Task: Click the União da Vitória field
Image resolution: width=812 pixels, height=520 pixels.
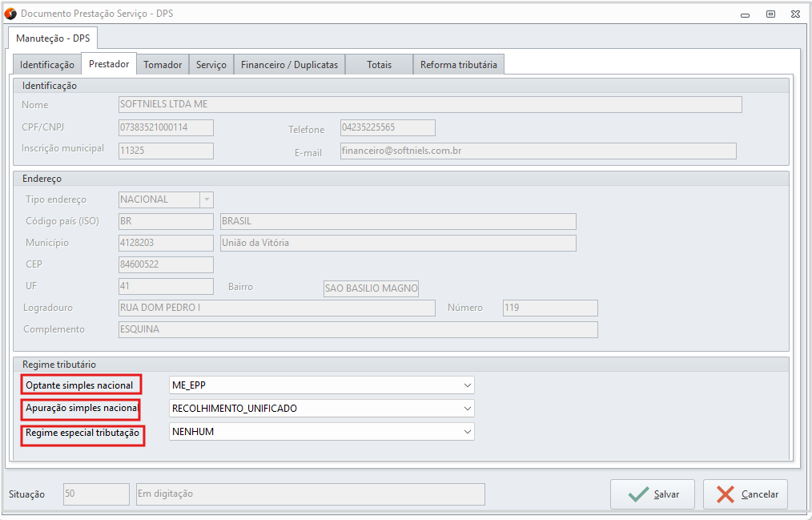Action: point(398,243)
